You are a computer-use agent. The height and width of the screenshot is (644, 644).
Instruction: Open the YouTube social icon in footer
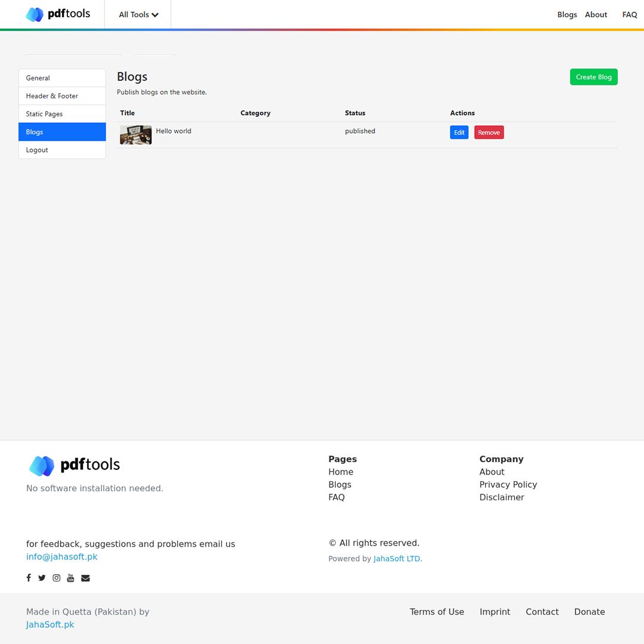click(x=70, y=578)
